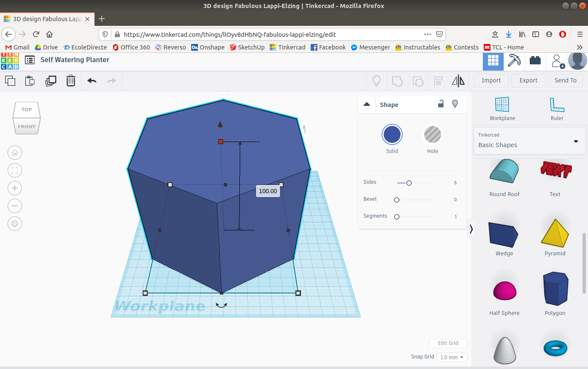Viewport: 588px width, 369px height.
Task: Click the Send To button
Action: pyautogui.click(x=566, y=80)
